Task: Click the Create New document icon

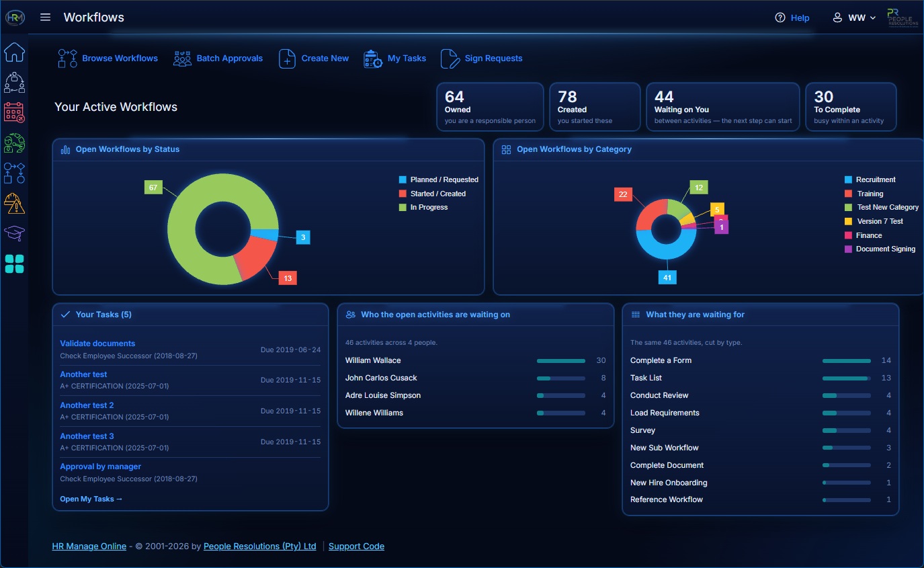Action: (x=287, y=58)
